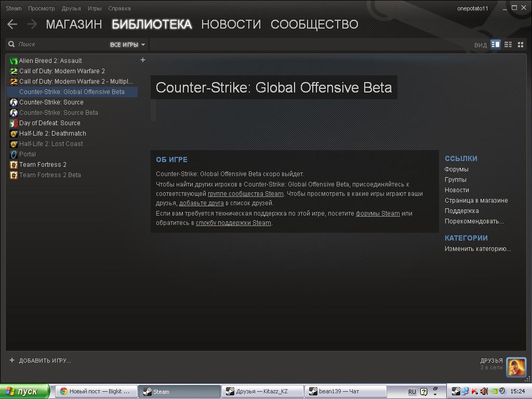Screen dimensions: 532x399
Task: Open the onepotato11 account dropdown
Action: (472, 8)
